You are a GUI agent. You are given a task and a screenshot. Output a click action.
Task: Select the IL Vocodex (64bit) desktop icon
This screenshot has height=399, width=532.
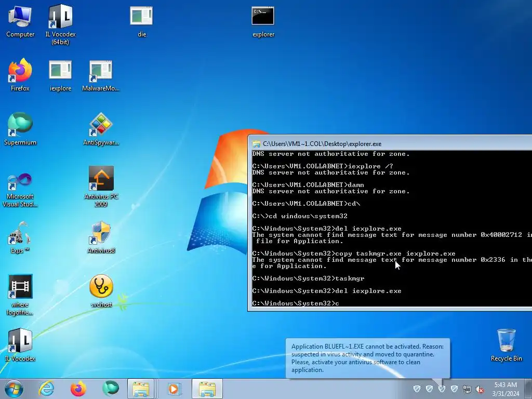point(60,24)
